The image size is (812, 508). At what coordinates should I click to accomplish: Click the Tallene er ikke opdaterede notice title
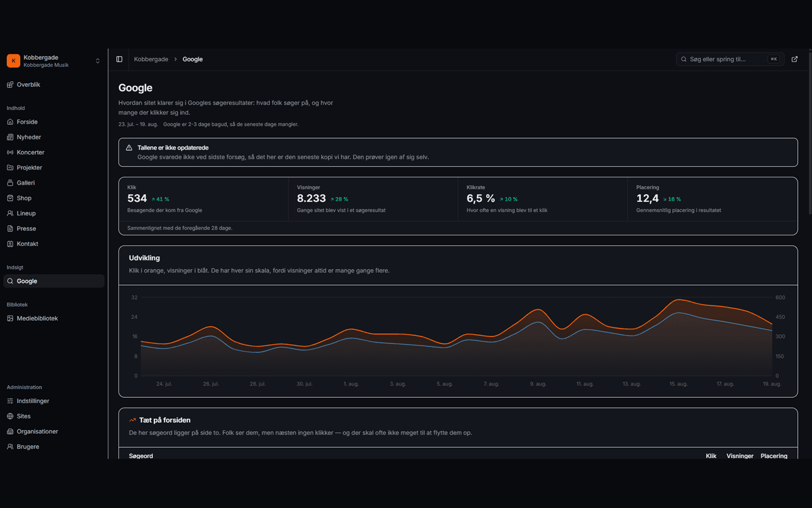[x=173, y=148]
